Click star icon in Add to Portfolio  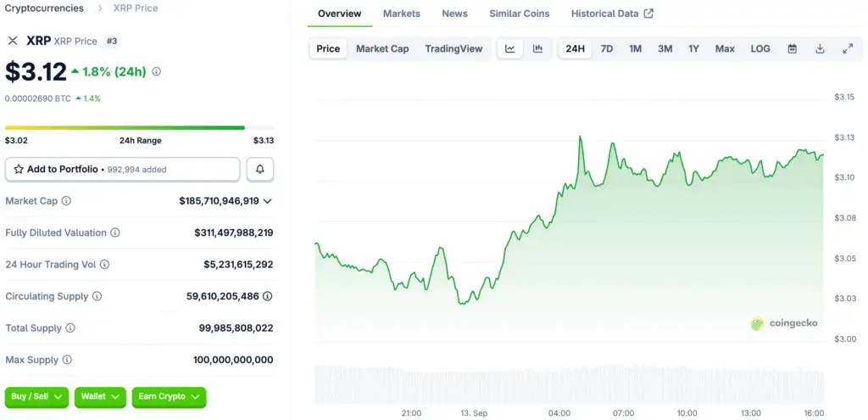(x=19, y=170)
